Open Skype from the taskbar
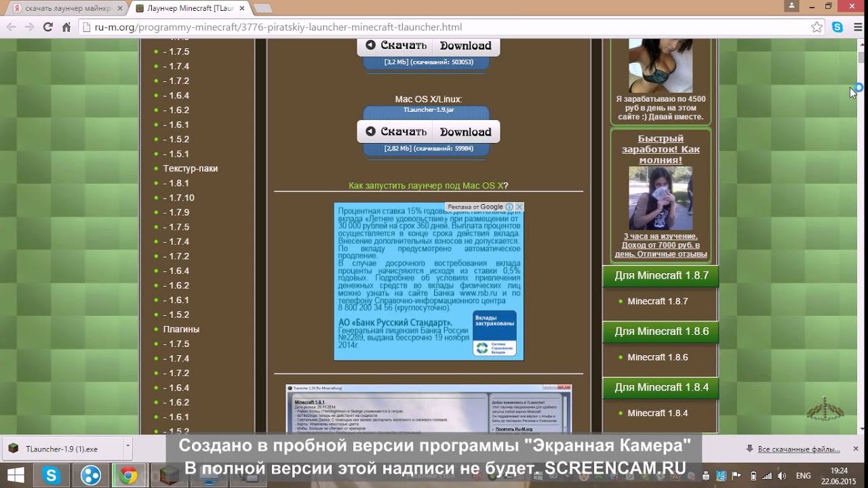This screenshot has width=868, height=488. pos(51,475)
